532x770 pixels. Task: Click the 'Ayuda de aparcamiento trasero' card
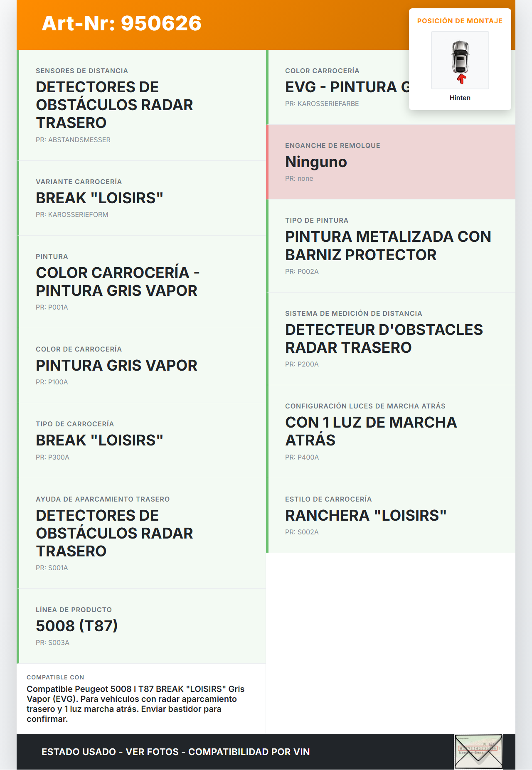click(141, 533)
